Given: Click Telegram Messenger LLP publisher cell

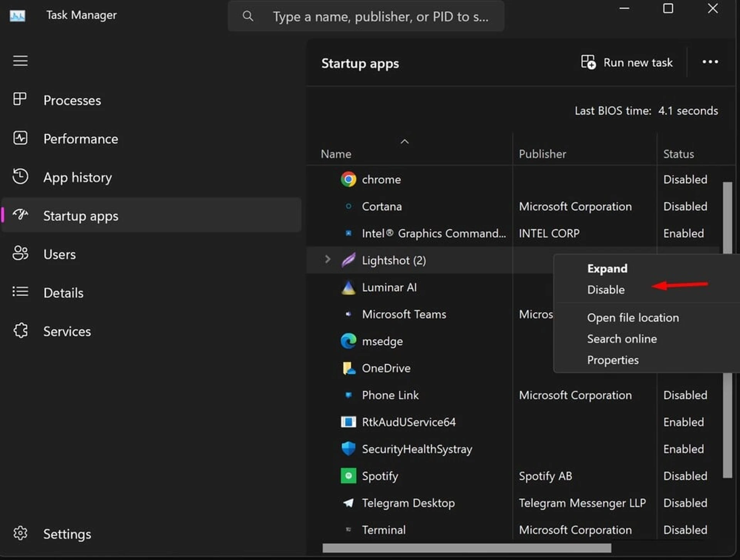Looking at the screenshot, I should (x=582, y=503).
